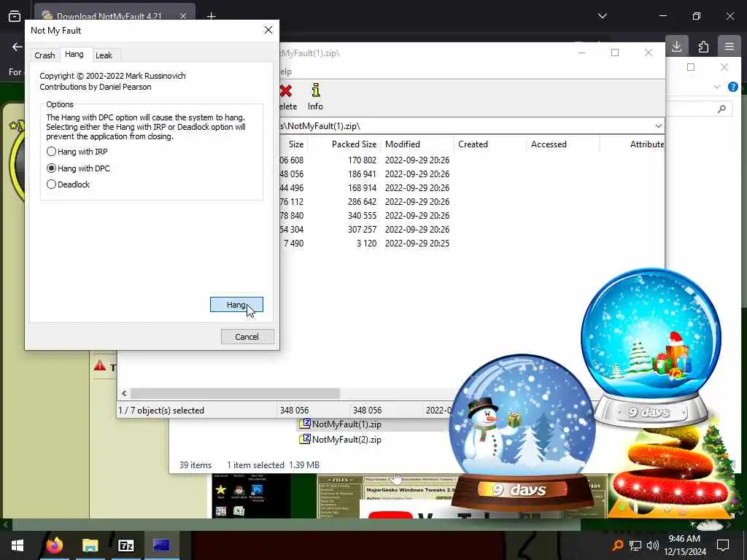This screenshot has height=560, width=747.
Task: Switch to the Crash tab
Action: [44, 55]
